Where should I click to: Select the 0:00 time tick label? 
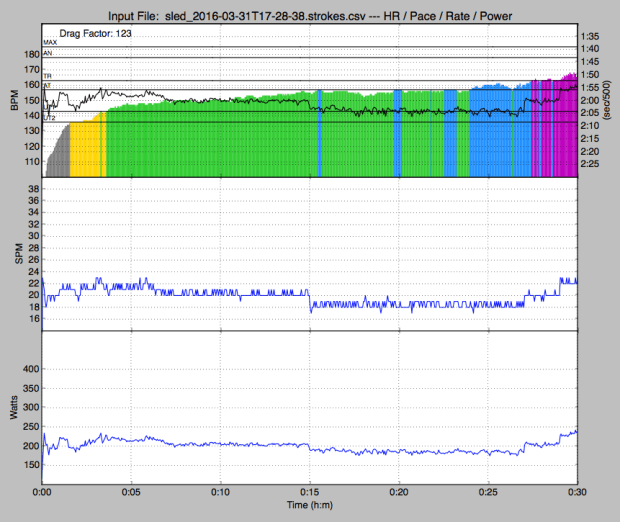pyautogui.click(x=42, y=493)
